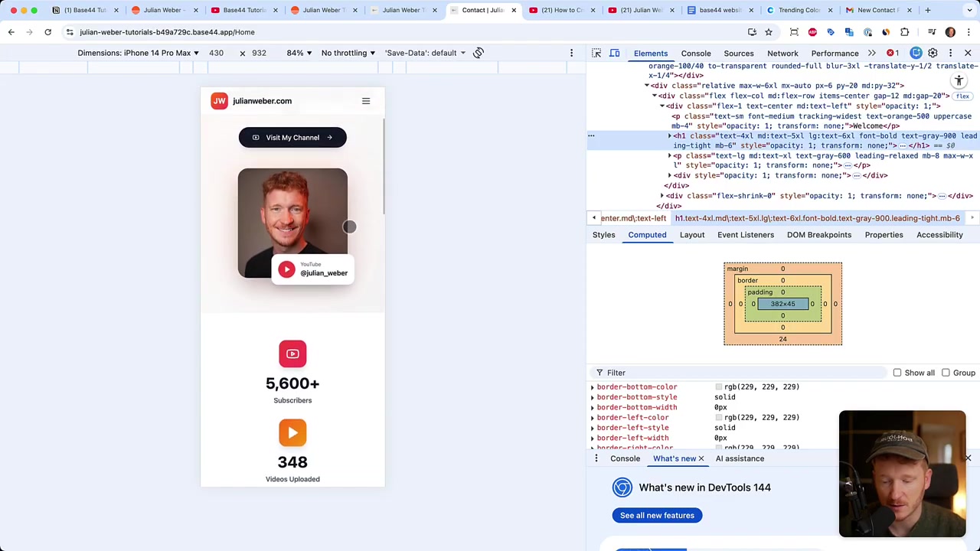Viewport: 980px width, 551px height.
Task: Switch to the Console tab in DevTools
Action: pos(696,54)
